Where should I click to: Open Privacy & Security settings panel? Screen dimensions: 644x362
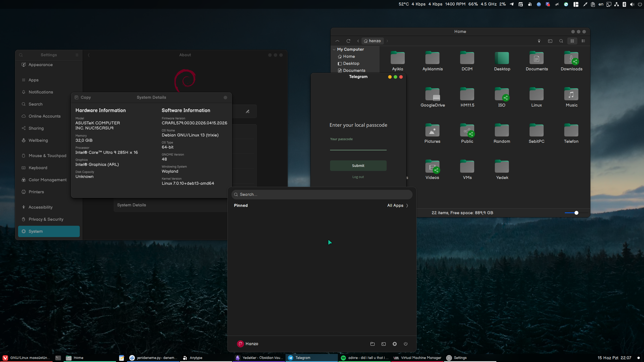coord(49,219)
